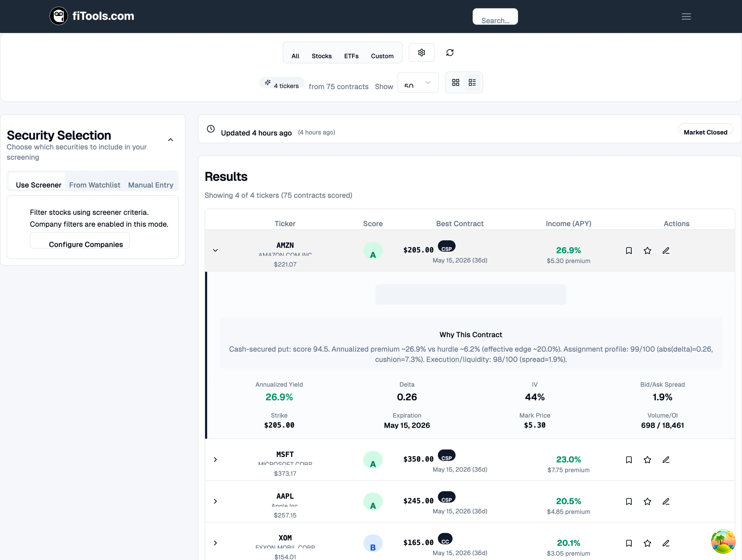The width and height of the screenshot is (742, 560).
Task: Bookmark the XOM contract
Action: coord(629,543)
